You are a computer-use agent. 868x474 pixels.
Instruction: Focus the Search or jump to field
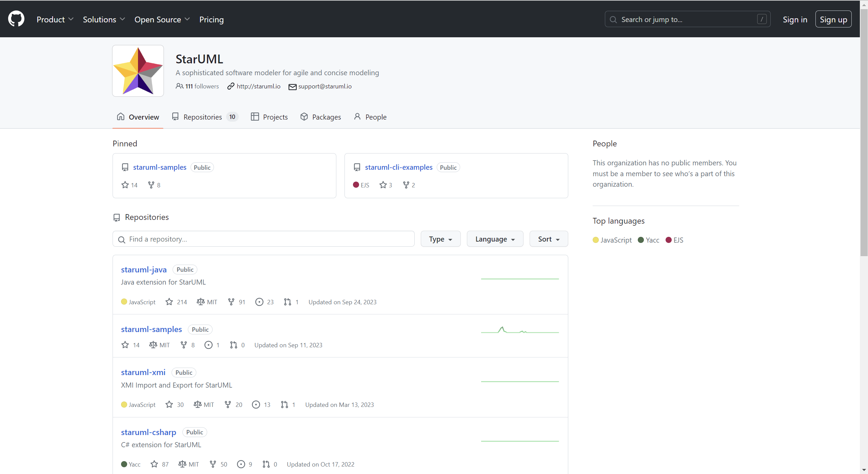click(x=688, y=19)
